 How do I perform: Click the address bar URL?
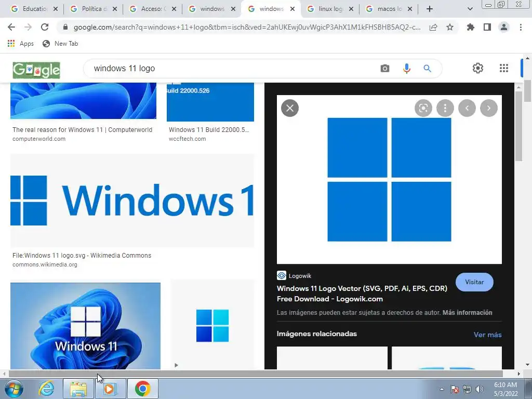point(247,28)
